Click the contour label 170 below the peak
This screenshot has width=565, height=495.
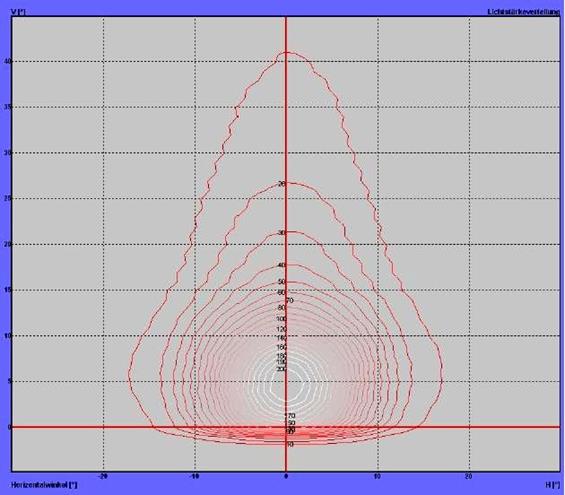pyautogui.click(x=290, y=416)
